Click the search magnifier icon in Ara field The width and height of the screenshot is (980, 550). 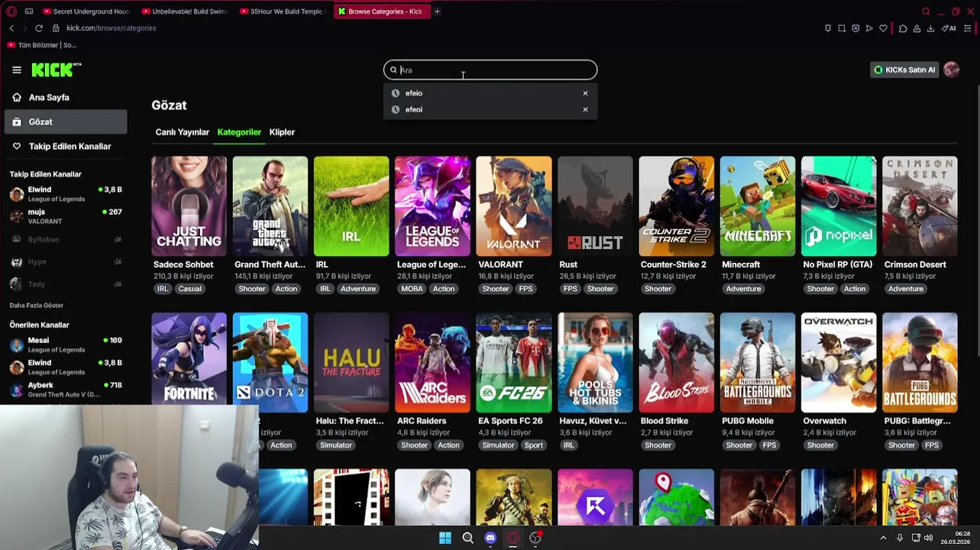[x=393, y=70]
